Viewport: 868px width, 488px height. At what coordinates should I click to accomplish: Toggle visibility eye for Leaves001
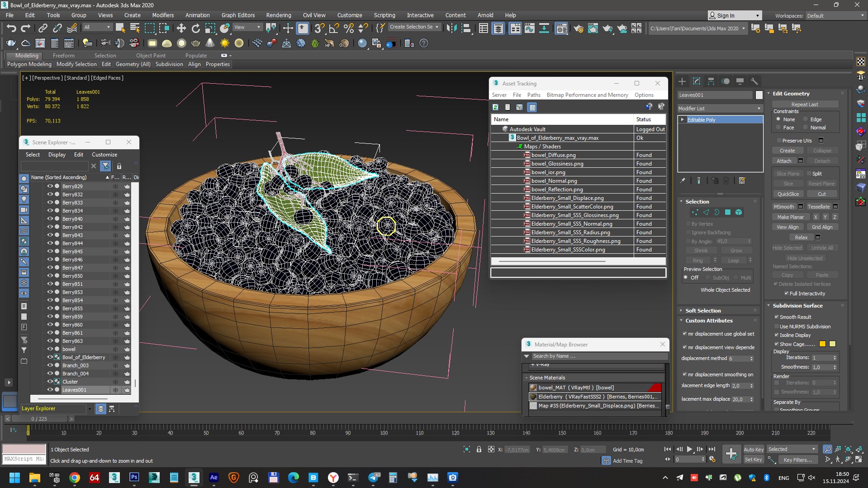pos(50,389)
